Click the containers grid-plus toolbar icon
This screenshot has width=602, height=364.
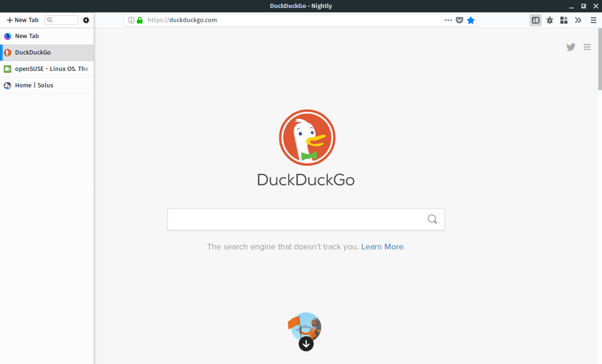pos(564,20)
